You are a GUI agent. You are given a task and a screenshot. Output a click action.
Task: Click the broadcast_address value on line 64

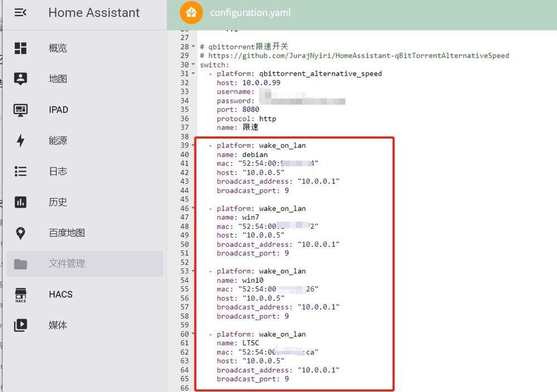[x=318, y=370]
